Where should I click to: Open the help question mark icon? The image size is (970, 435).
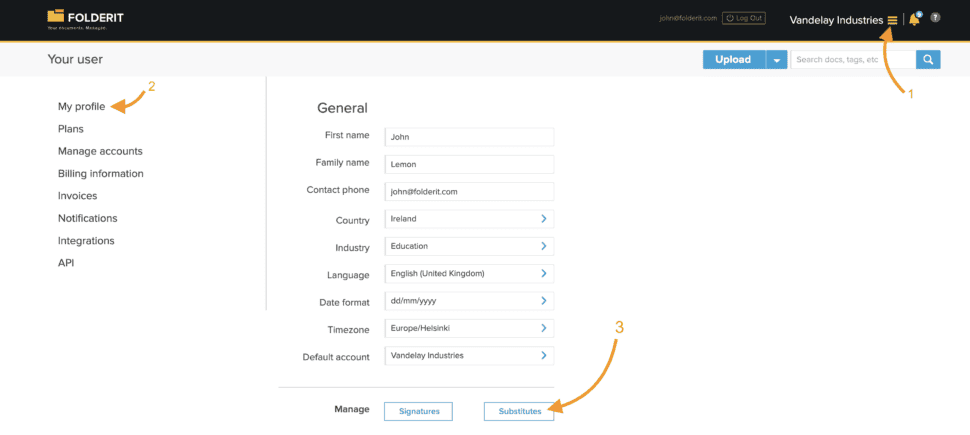pyautogui.click(x=935, y=18)
